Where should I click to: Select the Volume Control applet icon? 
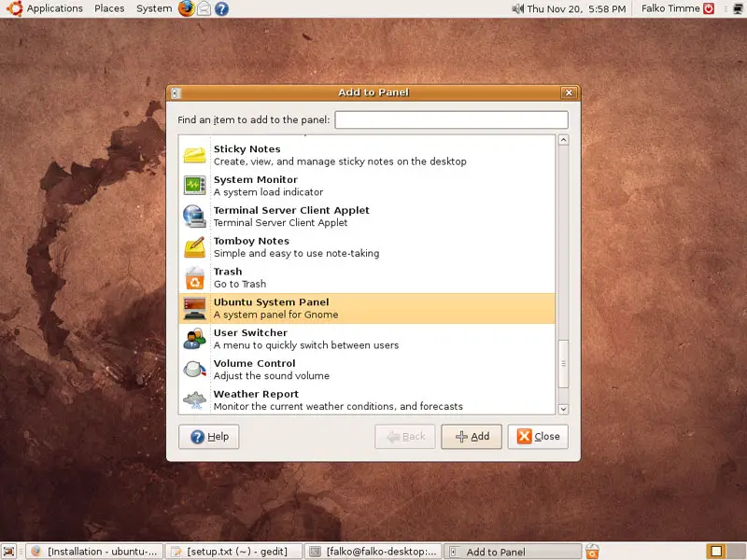tap(194, 370)
